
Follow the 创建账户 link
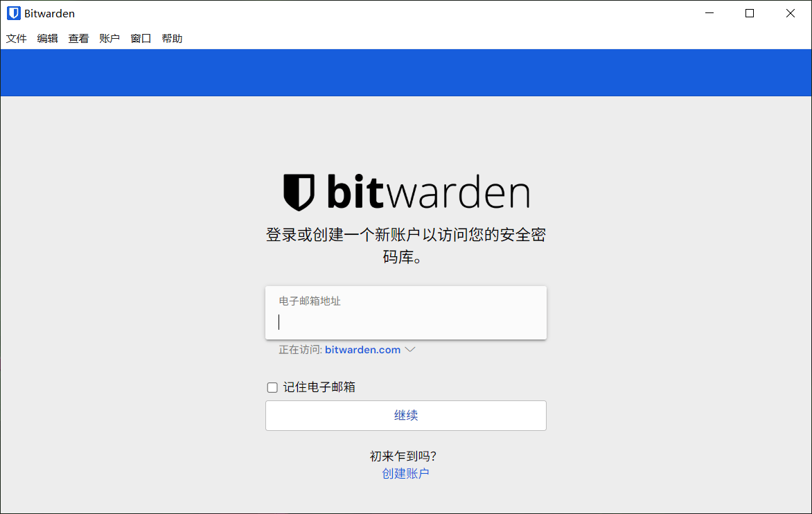point(405,474)
